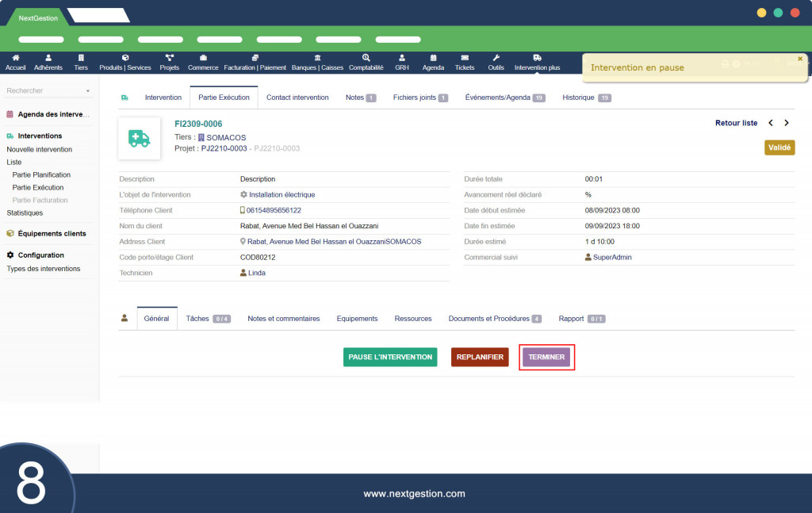Go to next intervention with right chevron

[x=787, y=123]
